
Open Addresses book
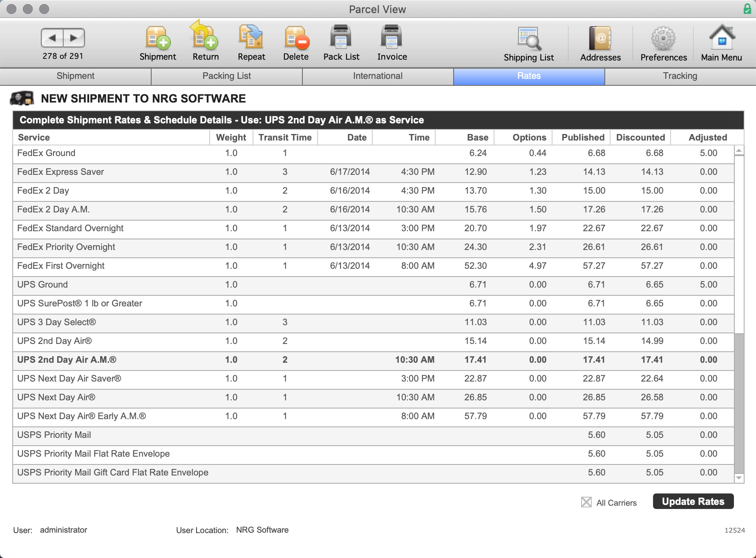[x=600, y=44]
